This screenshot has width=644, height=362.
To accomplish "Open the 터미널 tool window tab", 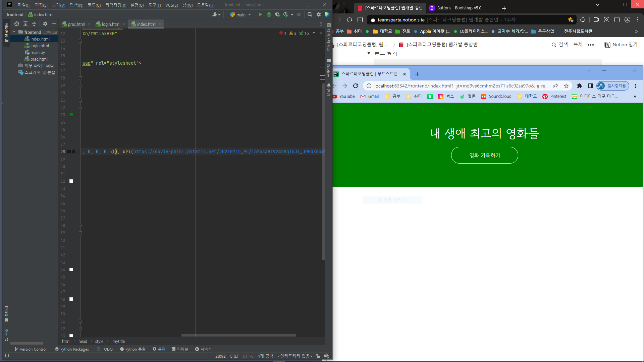I will (x=180, y=349).
